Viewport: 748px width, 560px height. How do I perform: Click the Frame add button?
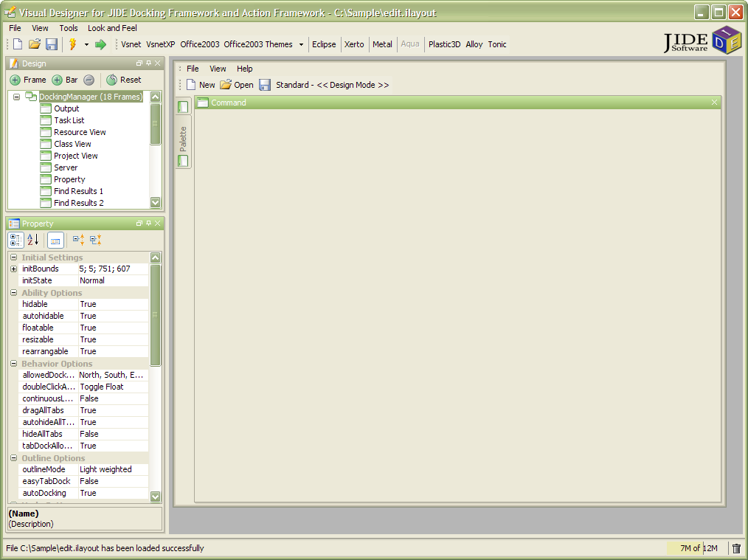tap(29, 80)
